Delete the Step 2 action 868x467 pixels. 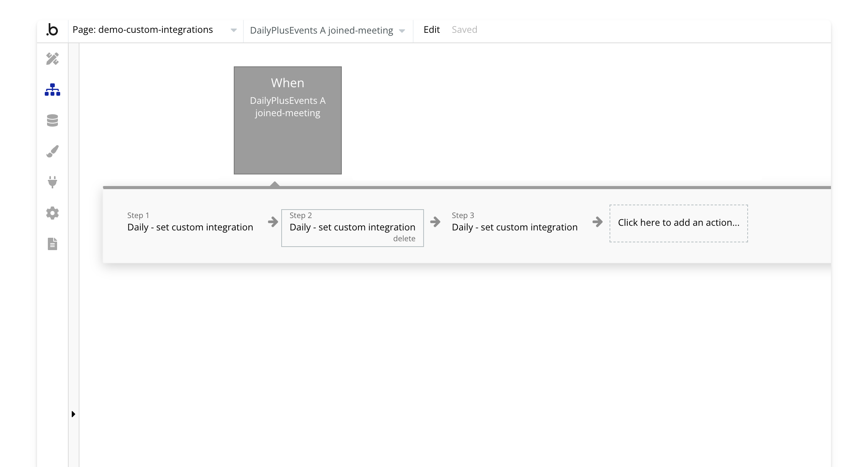click(x=404, y=239)
